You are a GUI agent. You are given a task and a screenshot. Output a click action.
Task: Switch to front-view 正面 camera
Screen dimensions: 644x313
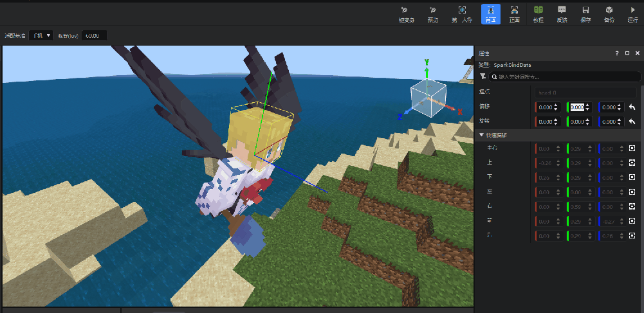tap(514, 14)
